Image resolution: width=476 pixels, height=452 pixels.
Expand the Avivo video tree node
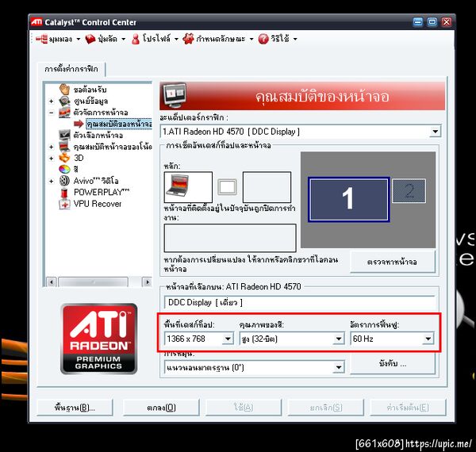pos(52,181)
